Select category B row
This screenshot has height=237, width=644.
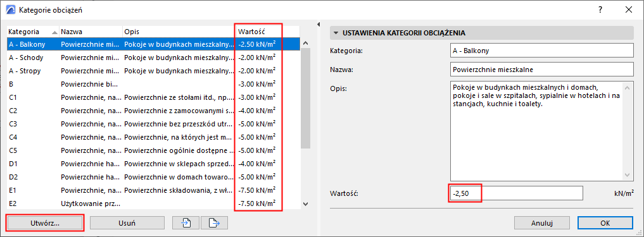[154, 84]
